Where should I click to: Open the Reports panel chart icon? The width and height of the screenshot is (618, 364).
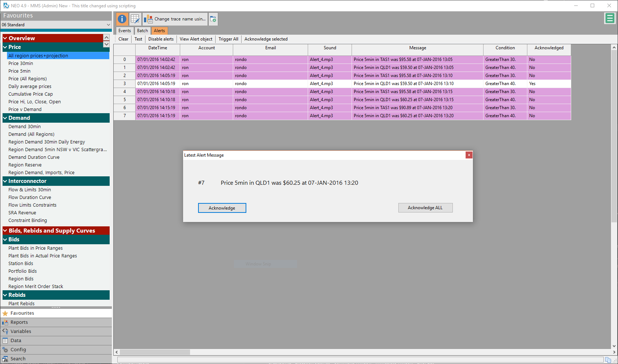5,322
